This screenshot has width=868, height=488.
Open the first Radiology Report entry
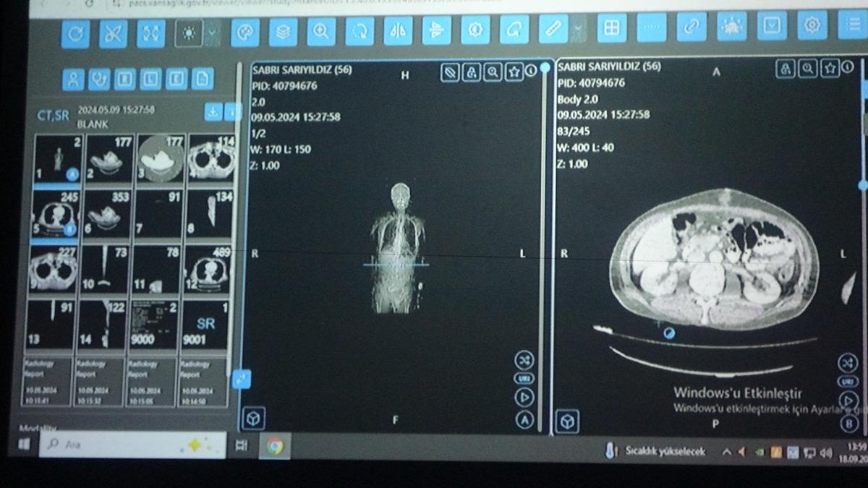[51, 381]
